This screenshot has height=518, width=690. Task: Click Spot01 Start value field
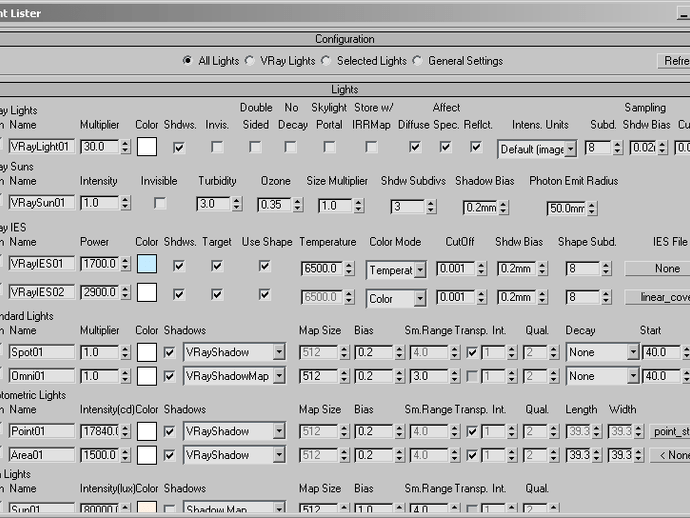point(662,352)
